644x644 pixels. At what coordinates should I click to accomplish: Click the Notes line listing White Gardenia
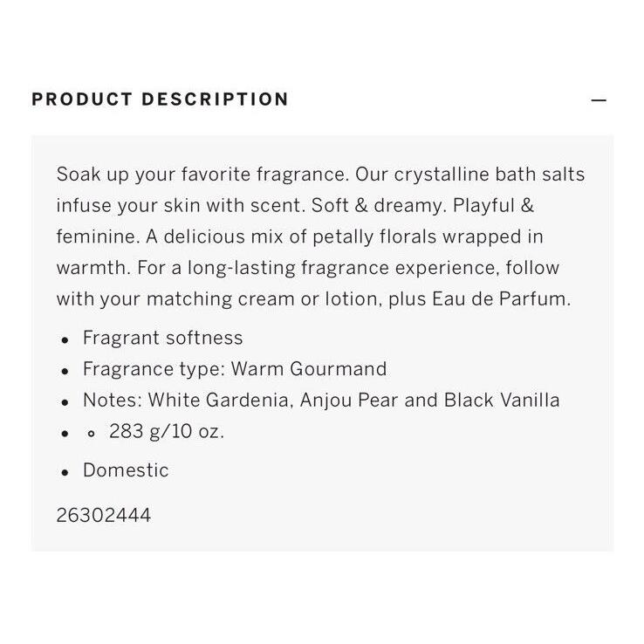(x=321, y=400)
